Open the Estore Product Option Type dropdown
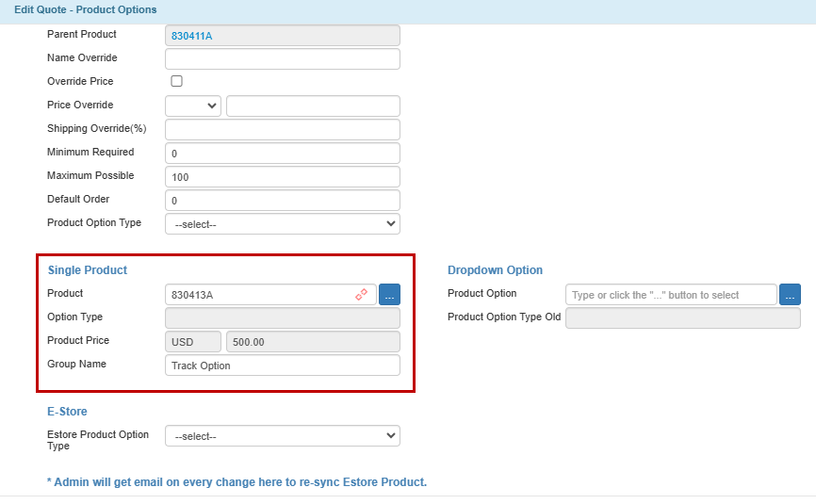This screenshot has width=816, height=504. 283,436
